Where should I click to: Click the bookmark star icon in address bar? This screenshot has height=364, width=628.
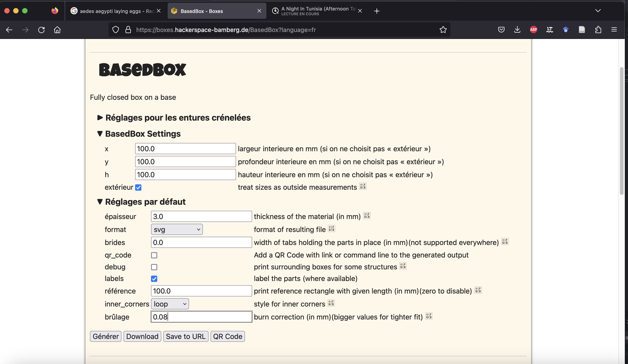(443, 30)
